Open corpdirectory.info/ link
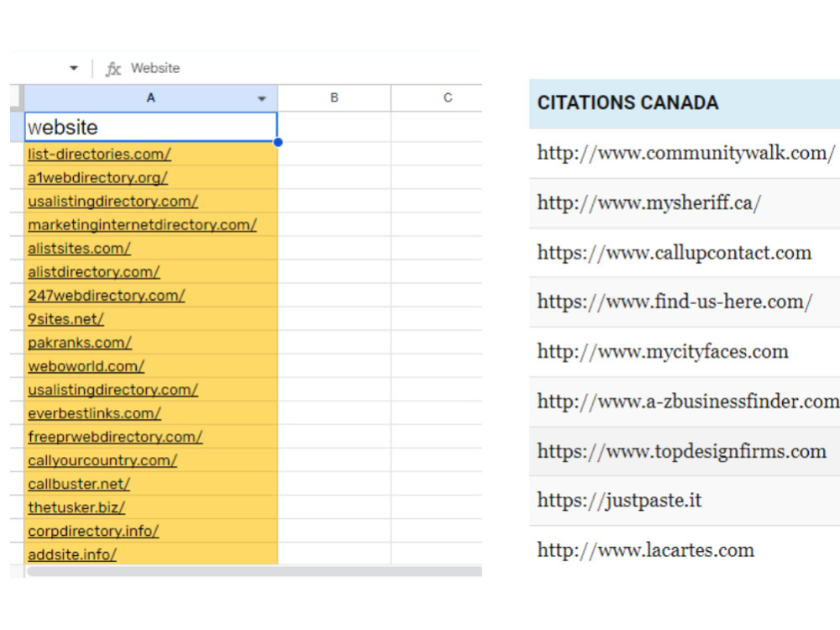 click(x=93, y=532)
